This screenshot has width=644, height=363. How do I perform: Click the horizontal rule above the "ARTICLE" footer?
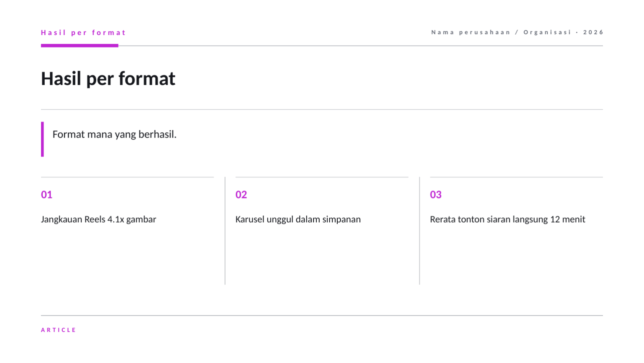322,315
